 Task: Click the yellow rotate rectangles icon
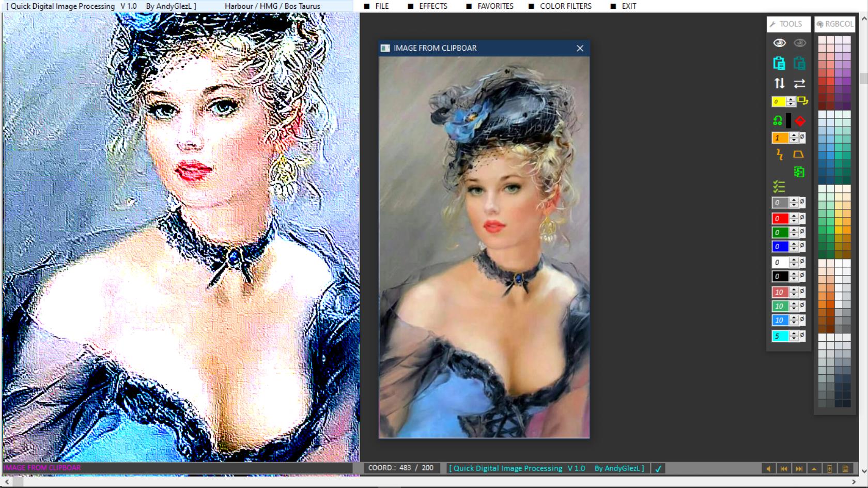click(802, 101)
